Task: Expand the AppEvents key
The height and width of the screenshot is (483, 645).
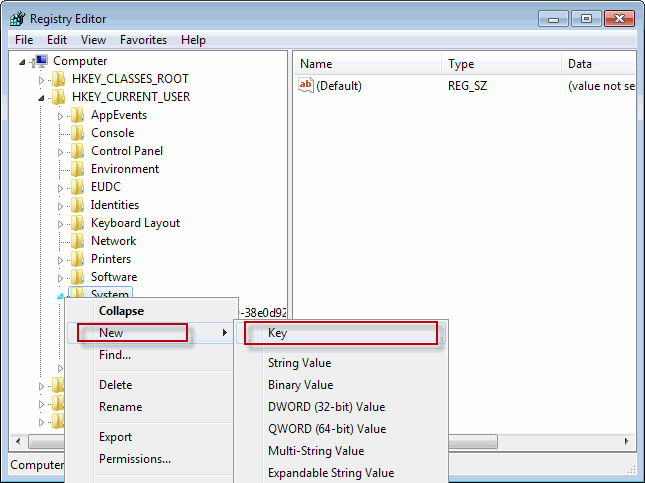Action: click(x=60, y=116)
